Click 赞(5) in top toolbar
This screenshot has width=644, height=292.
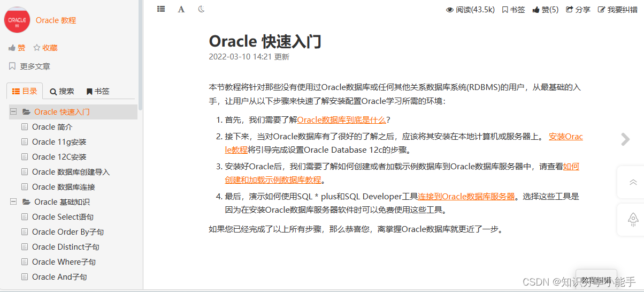click(x=545, y=10)
